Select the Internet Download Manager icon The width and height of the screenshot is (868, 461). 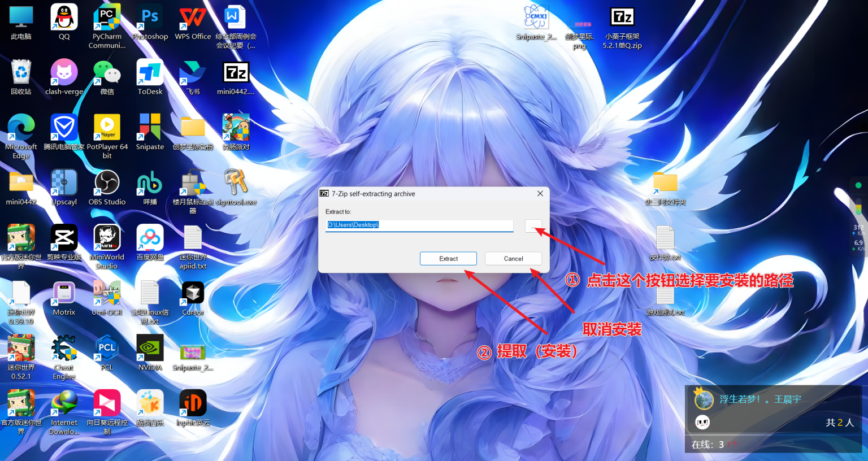[x=64, y=412]
